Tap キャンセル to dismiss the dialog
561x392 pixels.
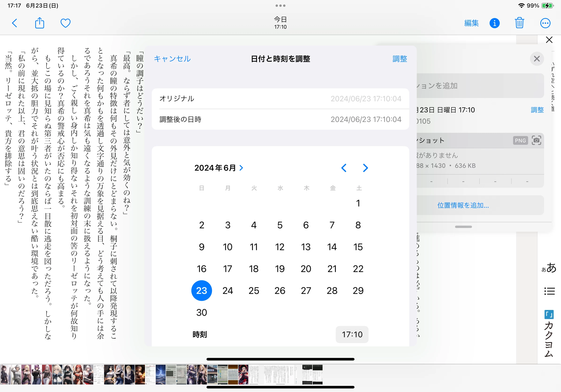point(172,59)
